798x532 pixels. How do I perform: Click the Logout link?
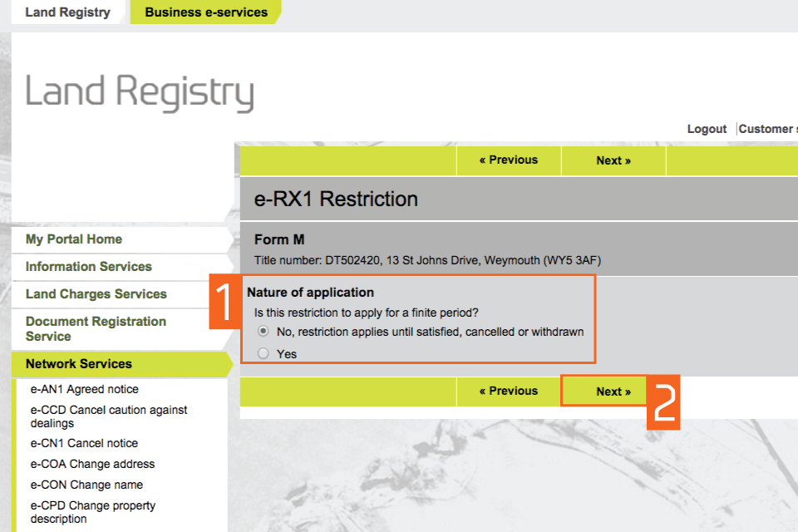tap(707, 129)
